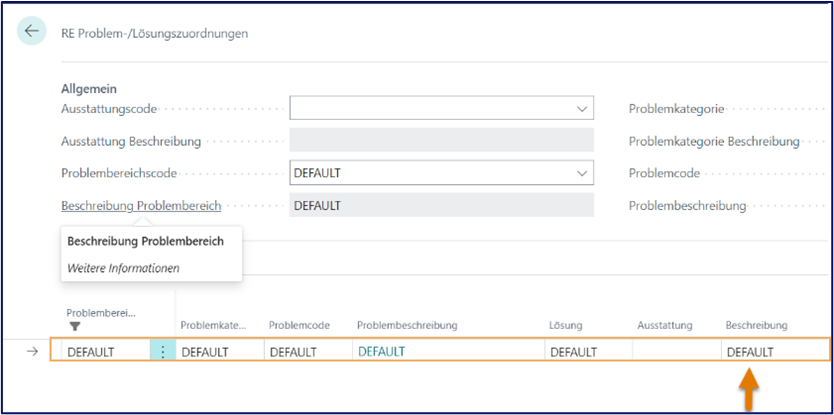Viewport: 834px width, 415px height.
Task: Click the filter icon under Problembereich column
Action: 75,326
